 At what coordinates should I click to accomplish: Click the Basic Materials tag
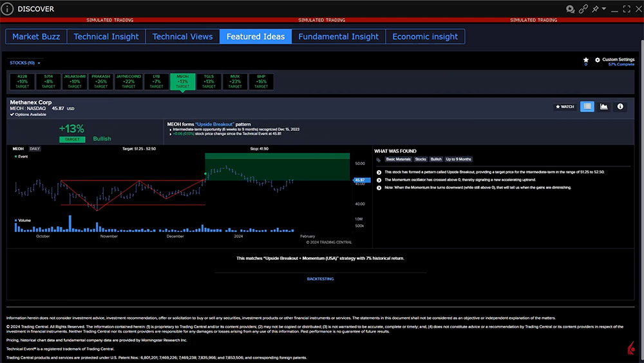click(398, 159)
